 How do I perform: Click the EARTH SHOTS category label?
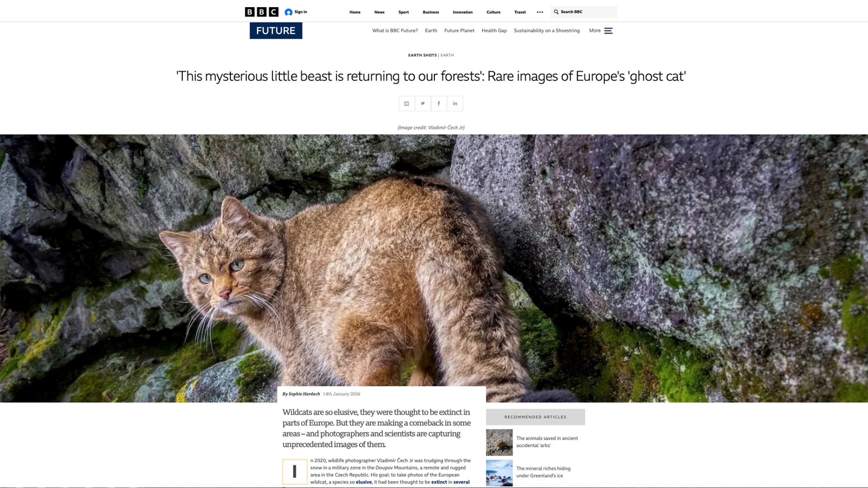(x=422, y=55)
